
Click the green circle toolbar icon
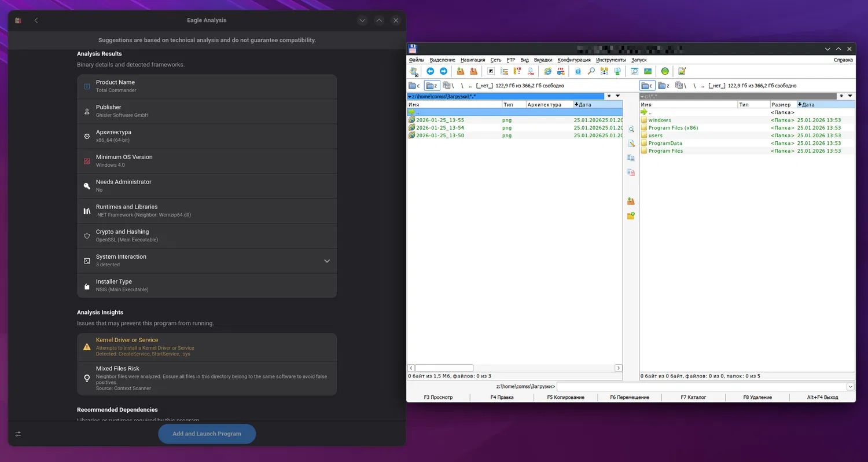(x=665, y=71)
